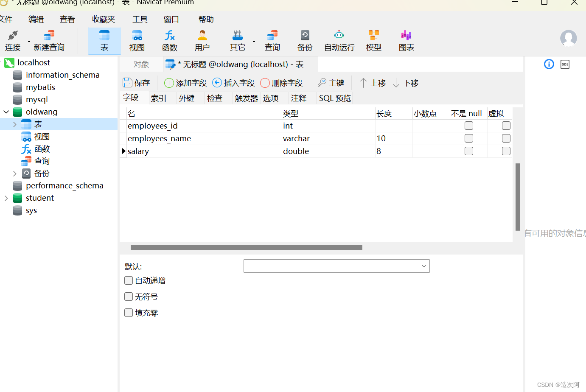Open the Window (窗口) menu

(171, 20)
